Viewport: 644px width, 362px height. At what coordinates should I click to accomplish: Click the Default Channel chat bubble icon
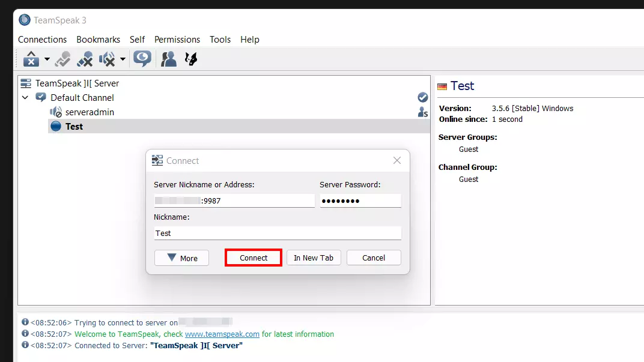pos(41,98)
